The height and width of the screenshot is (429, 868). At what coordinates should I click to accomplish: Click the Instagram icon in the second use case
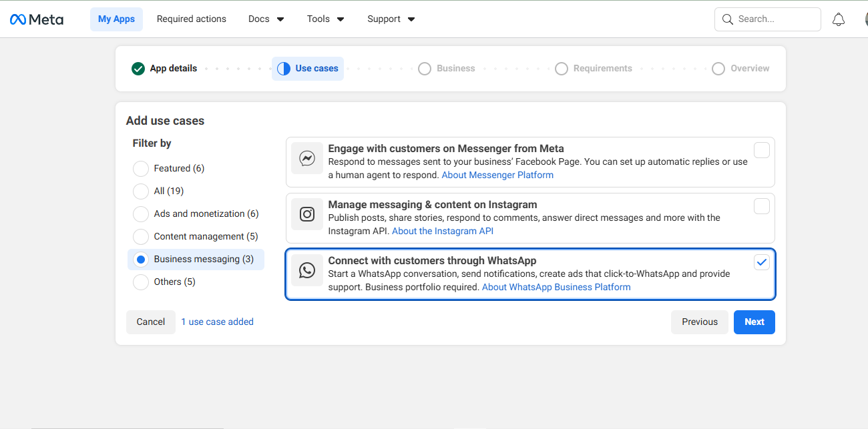tap(307, 214)
